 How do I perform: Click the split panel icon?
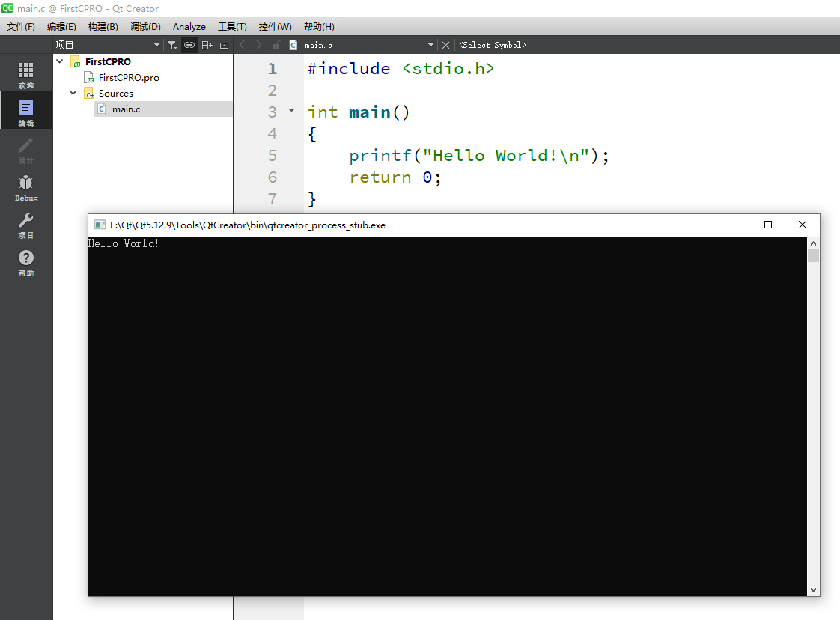pos(207,45)
